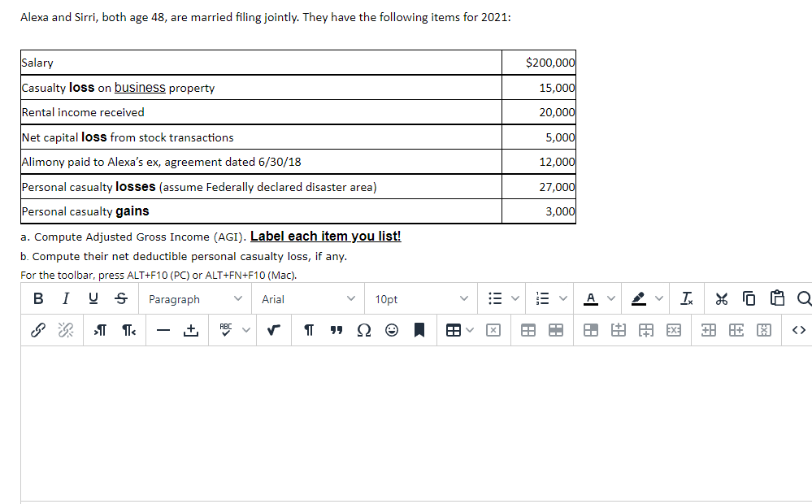Insert a horizontal line
Image resolution: width=812 pixels, height=504 pixels.
tap(163, 330)
